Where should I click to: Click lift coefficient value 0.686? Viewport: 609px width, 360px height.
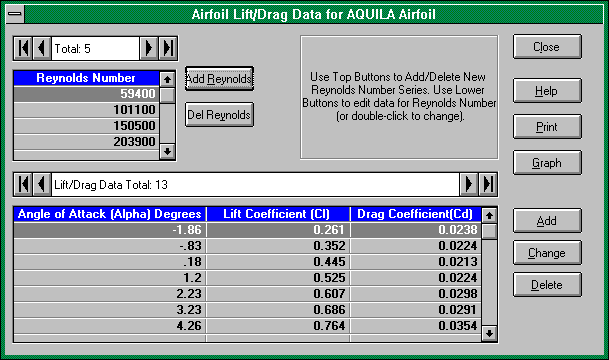click(278, 310)
